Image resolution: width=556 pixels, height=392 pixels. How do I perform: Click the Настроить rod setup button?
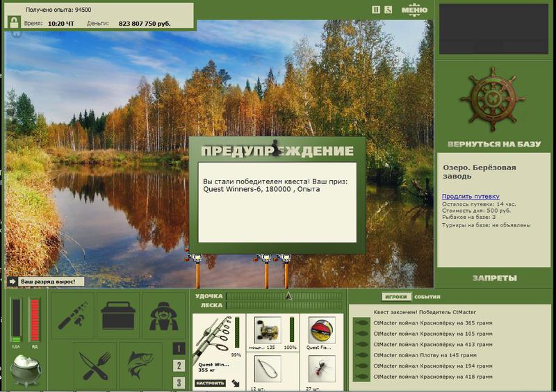tap(211, 383)
